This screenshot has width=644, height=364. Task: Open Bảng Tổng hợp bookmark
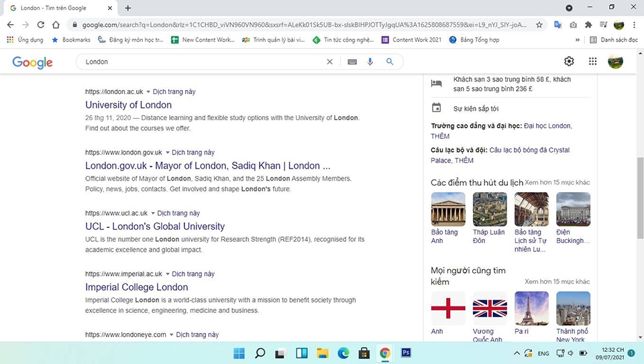[474, 40]
